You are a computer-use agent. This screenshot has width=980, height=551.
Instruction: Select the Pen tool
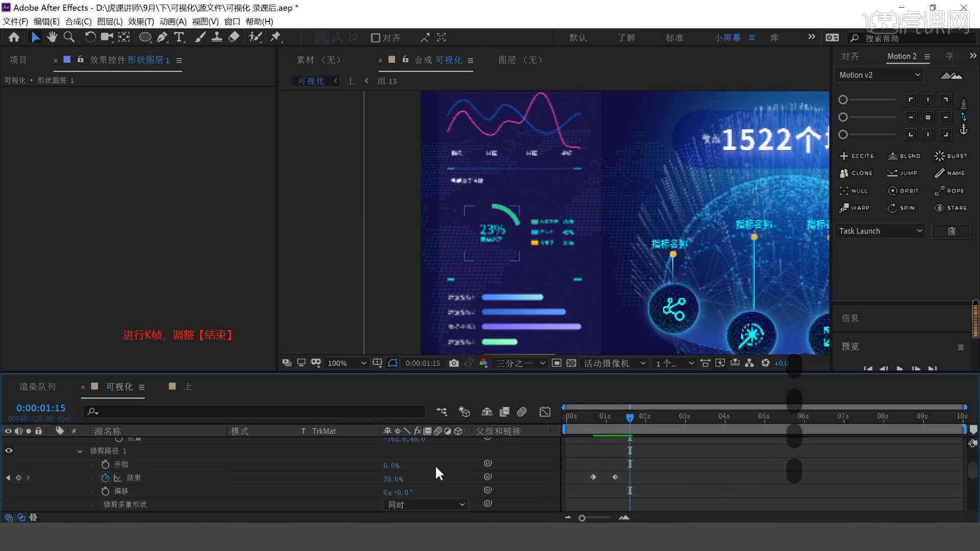[162, 37]
